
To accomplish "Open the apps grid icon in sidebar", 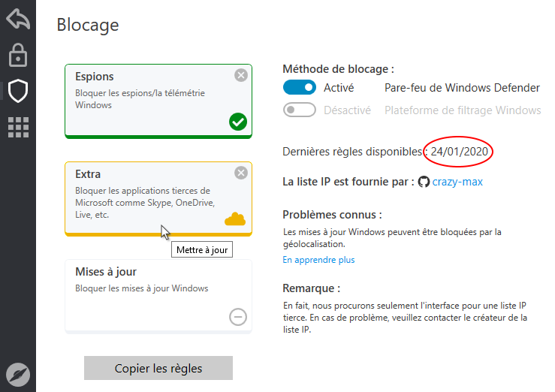I will click(17, 127).
